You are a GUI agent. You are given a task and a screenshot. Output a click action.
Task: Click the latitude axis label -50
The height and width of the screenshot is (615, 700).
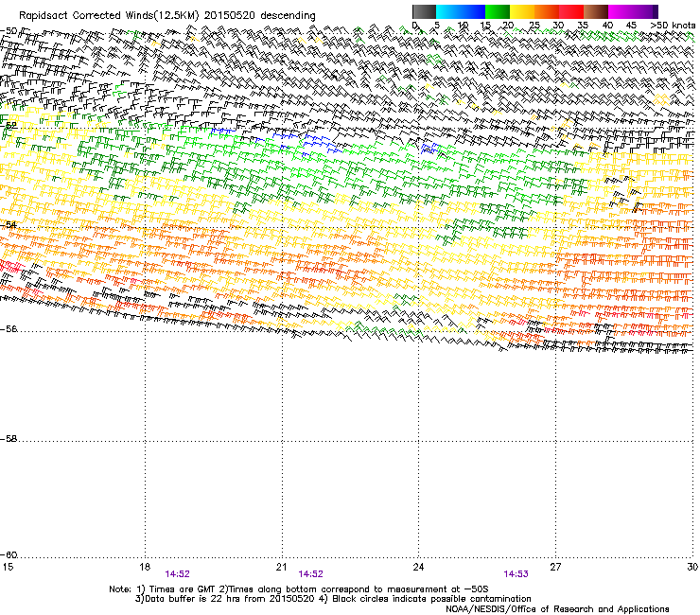9,31
